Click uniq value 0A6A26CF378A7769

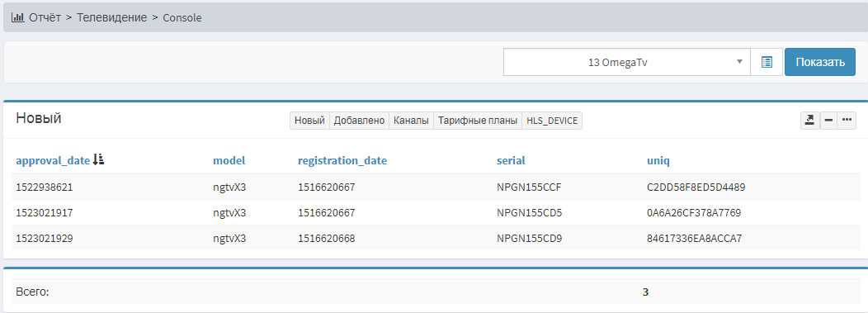[694, 213]
